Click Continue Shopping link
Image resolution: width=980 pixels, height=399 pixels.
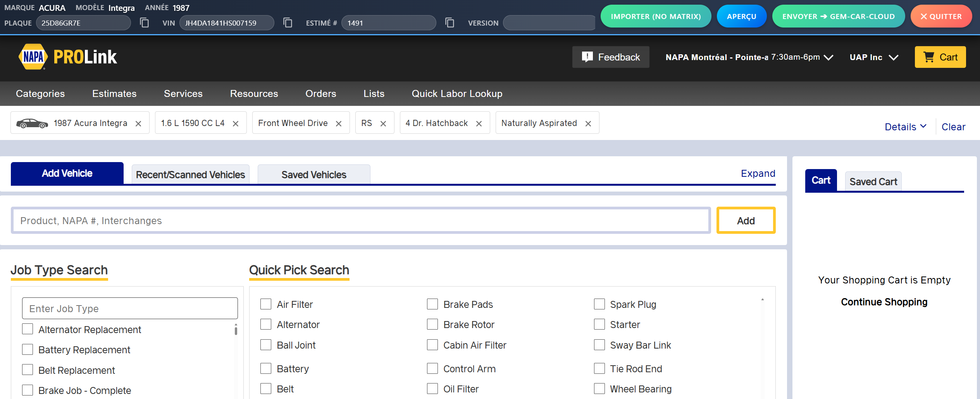884,302
